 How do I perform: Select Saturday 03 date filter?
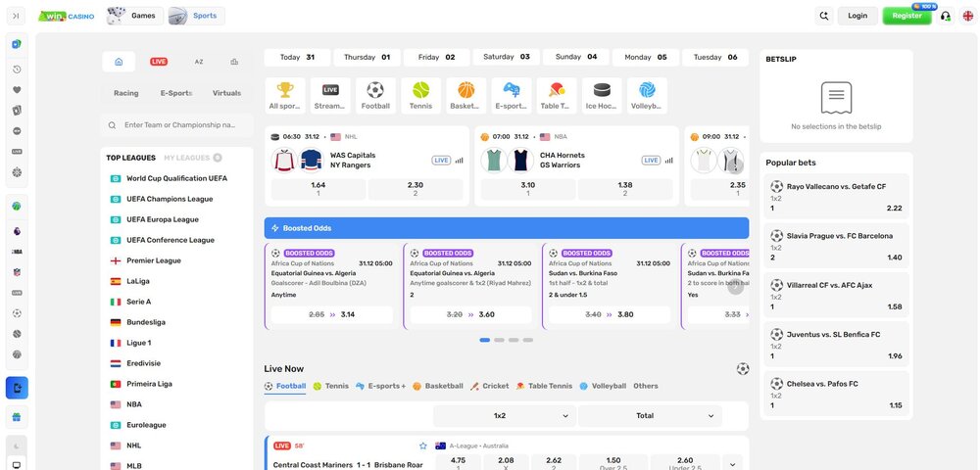507,57
